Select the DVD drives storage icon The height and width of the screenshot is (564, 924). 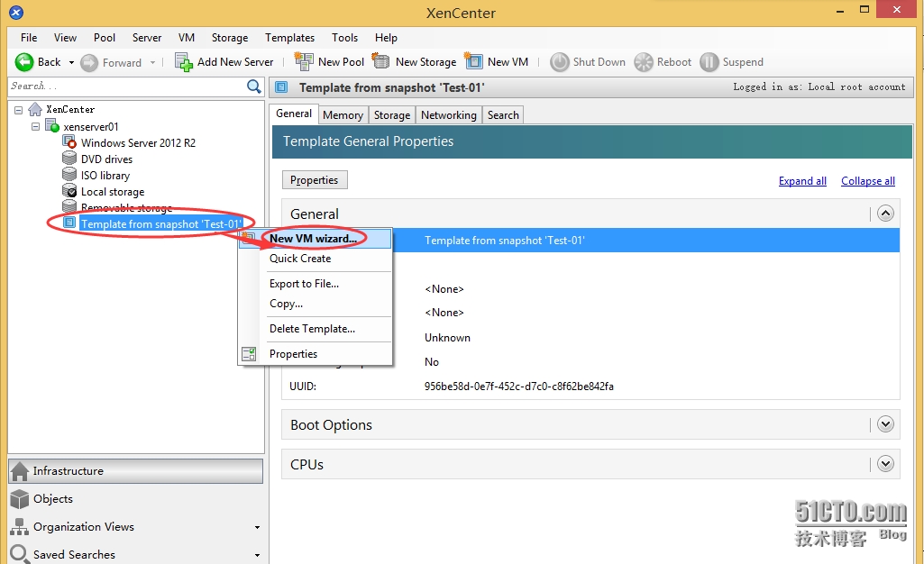click(69, 159)
